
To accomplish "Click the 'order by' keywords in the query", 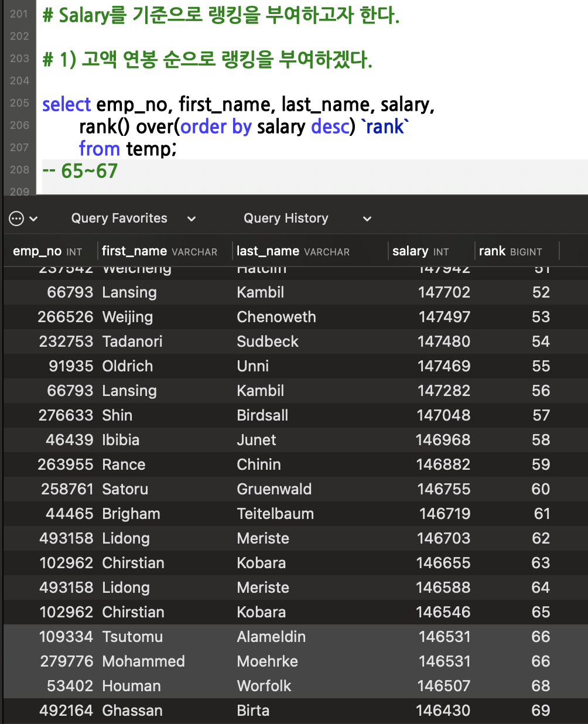I will [216, 127].
